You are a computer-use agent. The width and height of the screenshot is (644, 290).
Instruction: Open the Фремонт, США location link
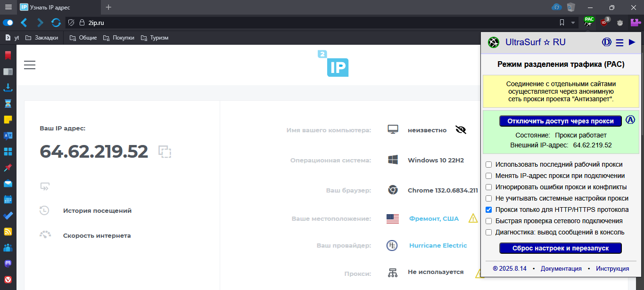coord(434,218)
